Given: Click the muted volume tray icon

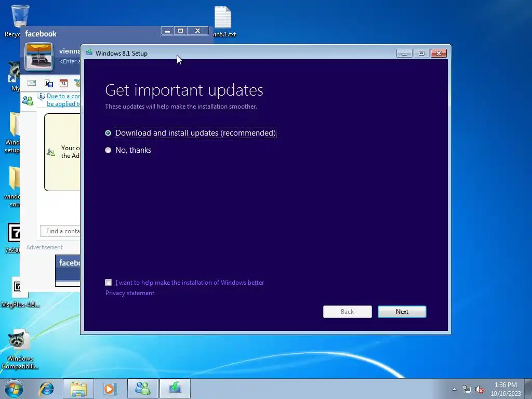Looking at the screenshot, I should click(480, 389).
